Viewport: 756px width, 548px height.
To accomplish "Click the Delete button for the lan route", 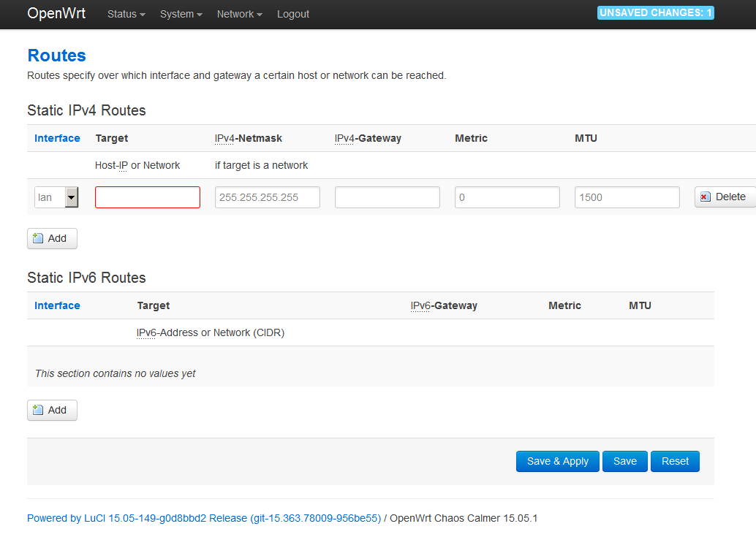I will click(725, 197).
